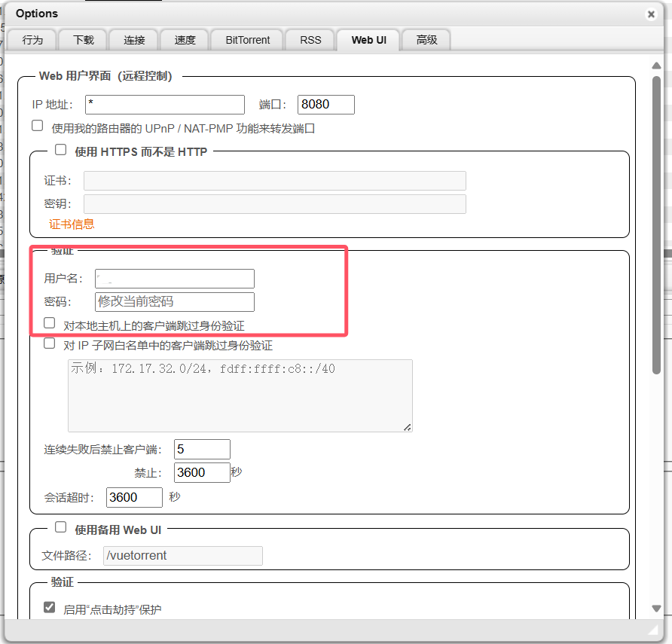Focus the 用户名 input field
The width and height of the screenshot is (672, 644).
coord(175,279)
